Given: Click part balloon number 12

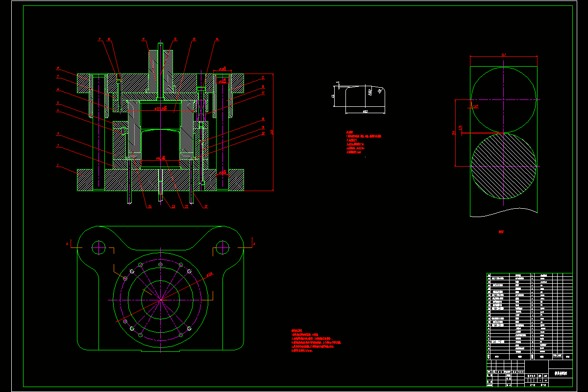Looking at the screenshot, I should click(x=175, y=39).
